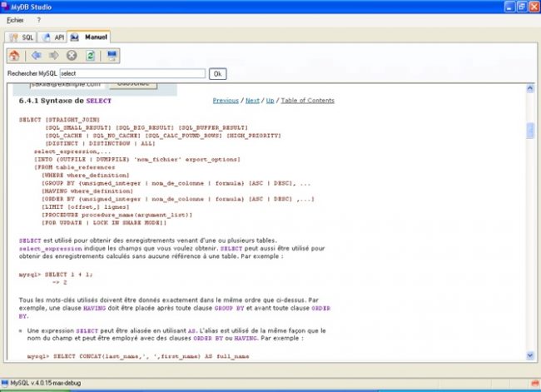Click the 'mysql> SELECT 1 + 1;' example line
This screenshot has width=541, height=392.
[56, 275]
